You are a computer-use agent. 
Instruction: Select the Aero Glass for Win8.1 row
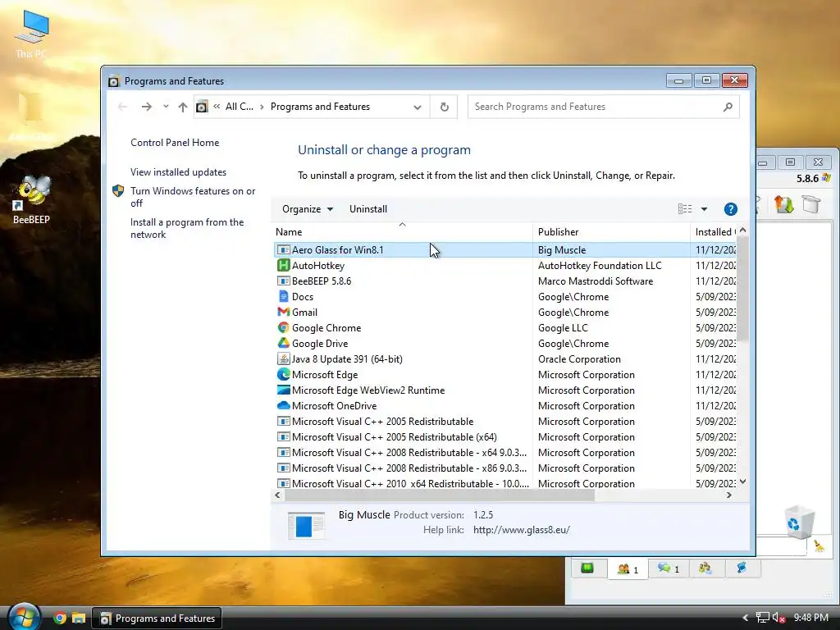505,249
